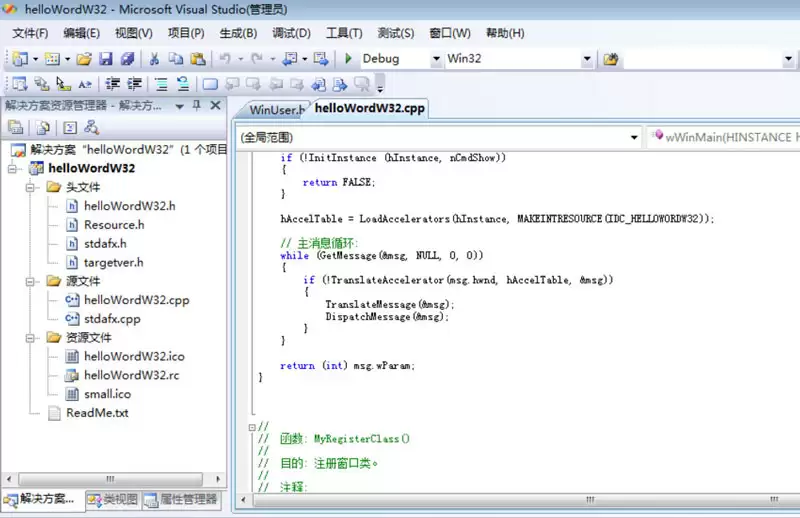
Task: Switch to the WinUser.h editor tab
Action: pyautogui.click(x=275, y=110)
